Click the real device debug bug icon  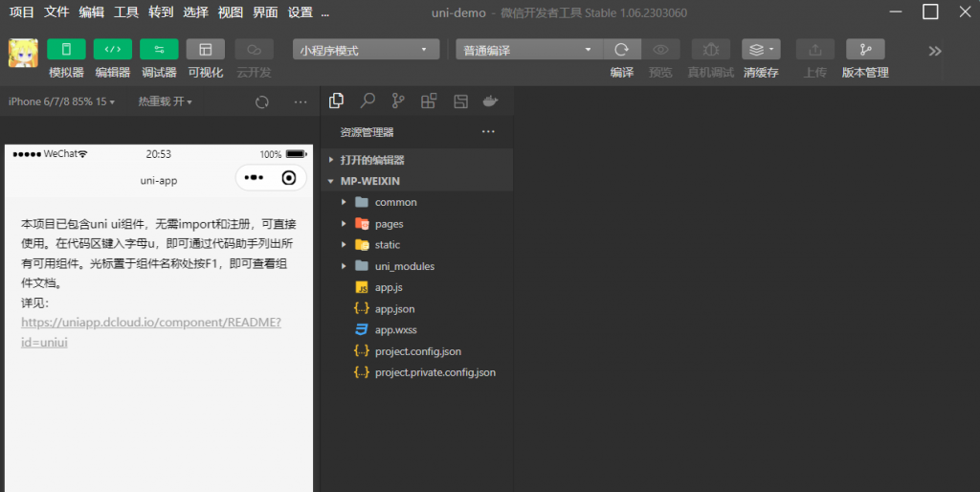[x=711, y=50]
